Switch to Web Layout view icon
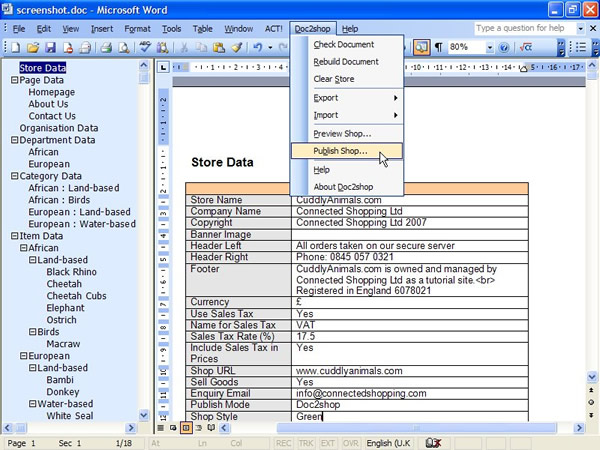The image size is (600, 450). [173, 428]
